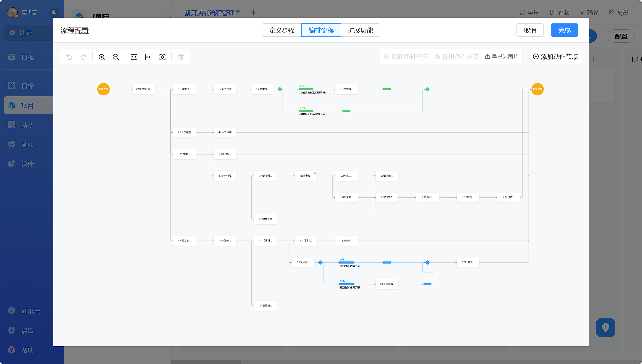642x364 pixels.
Task: Select blue branch diamond after 5.4 node
Action: [x=320, y=262]
